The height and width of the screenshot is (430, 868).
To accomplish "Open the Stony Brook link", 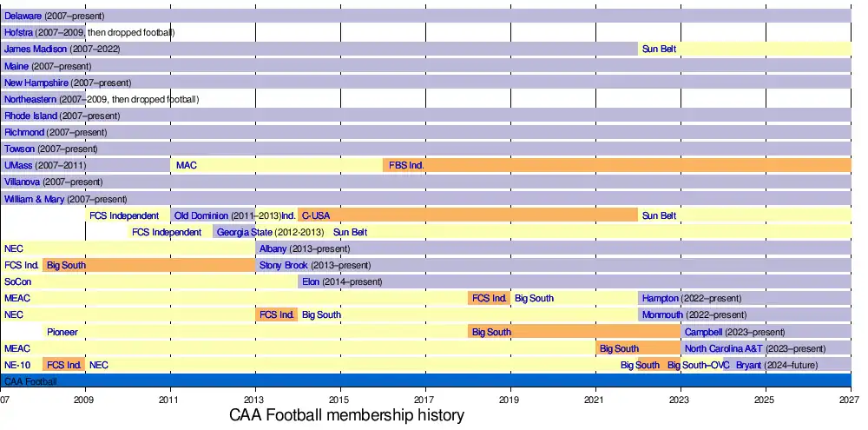I will 283,265.
